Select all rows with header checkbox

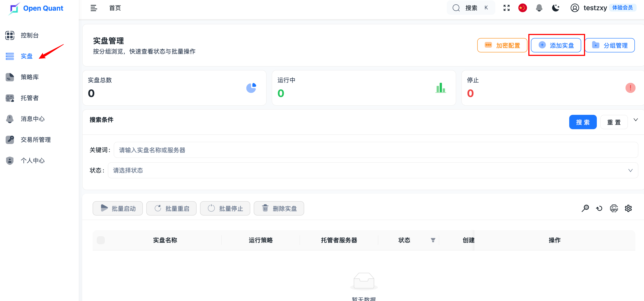pos(101,240)
